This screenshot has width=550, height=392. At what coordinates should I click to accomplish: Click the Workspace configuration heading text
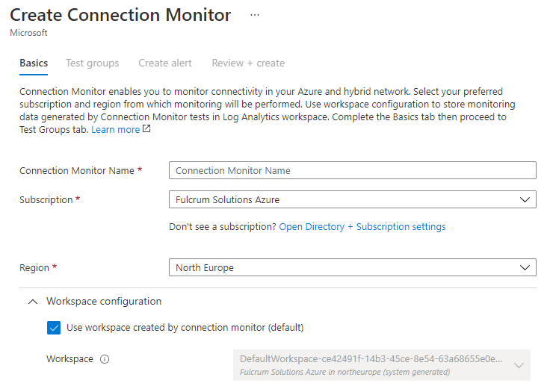tap(104, 302)
